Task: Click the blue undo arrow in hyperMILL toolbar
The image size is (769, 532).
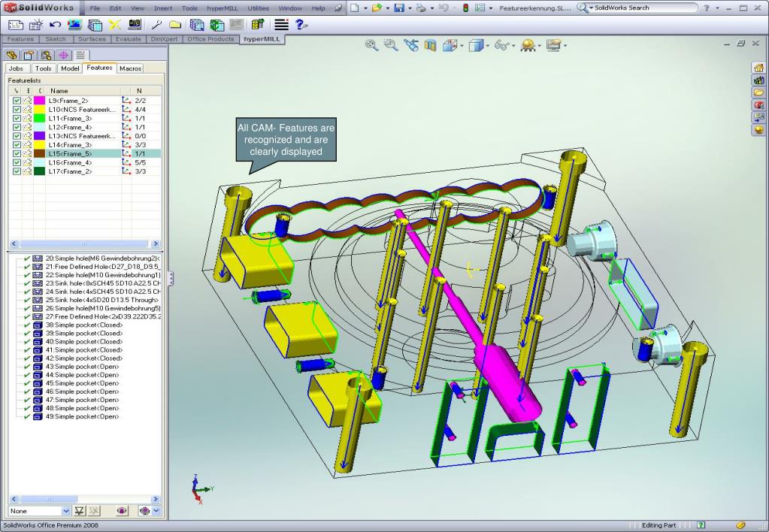Action: coord(56,25)
